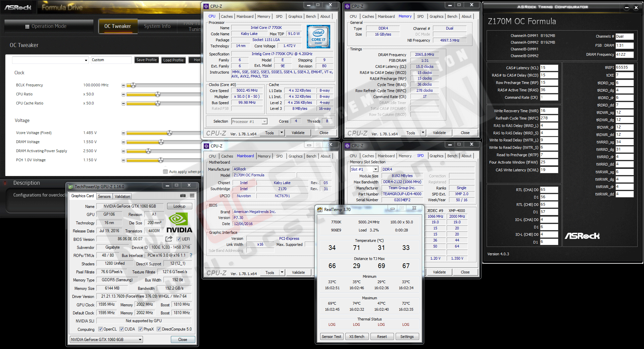Expand Tools arrow in CPU-Z CPU tab window

pyautogui.click(x=282, y=133)
